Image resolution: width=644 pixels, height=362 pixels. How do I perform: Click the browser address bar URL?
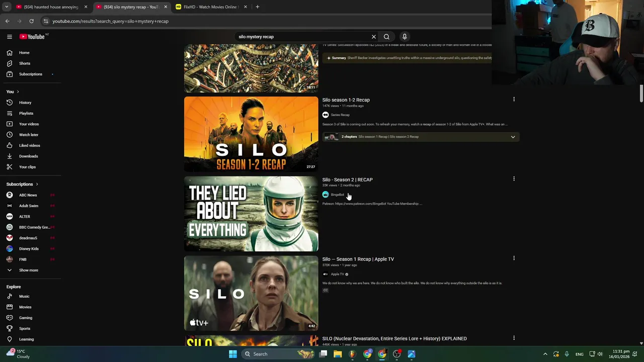110,21
